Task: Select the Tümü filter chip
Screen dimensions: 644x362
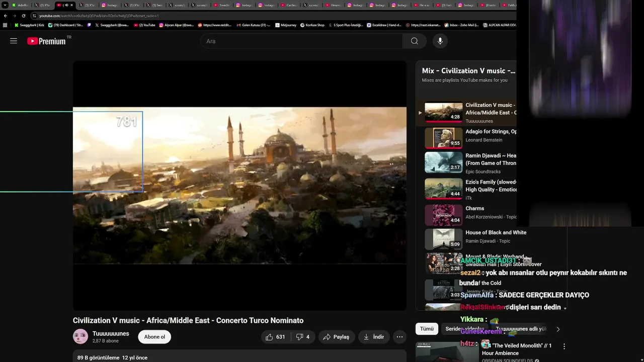Action: pyautogui.click(x=427, y=329)
